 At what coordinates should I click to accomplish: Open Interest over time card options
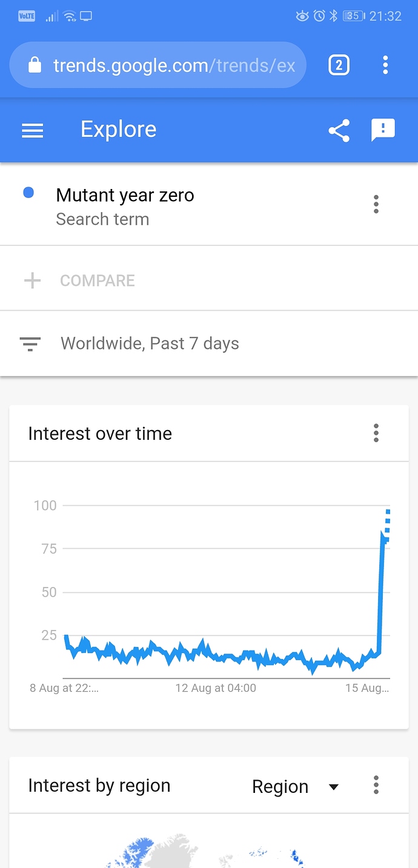376,433
